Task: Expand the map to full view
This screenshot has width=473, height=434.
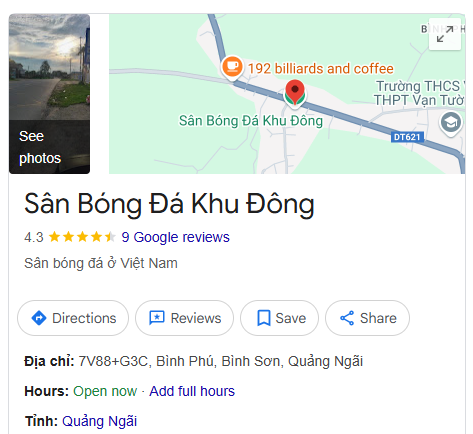Action: click(x=445, y=34)
